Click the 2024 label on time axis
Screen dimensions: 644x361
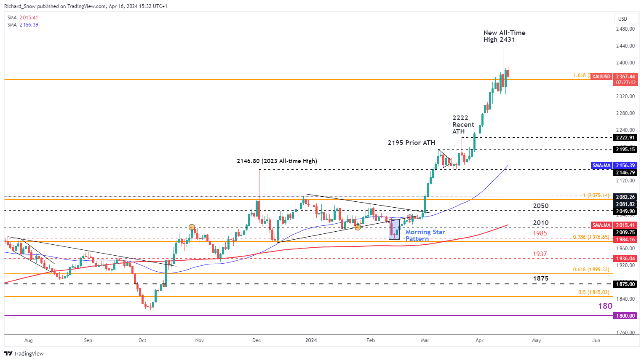coord(311,340)
